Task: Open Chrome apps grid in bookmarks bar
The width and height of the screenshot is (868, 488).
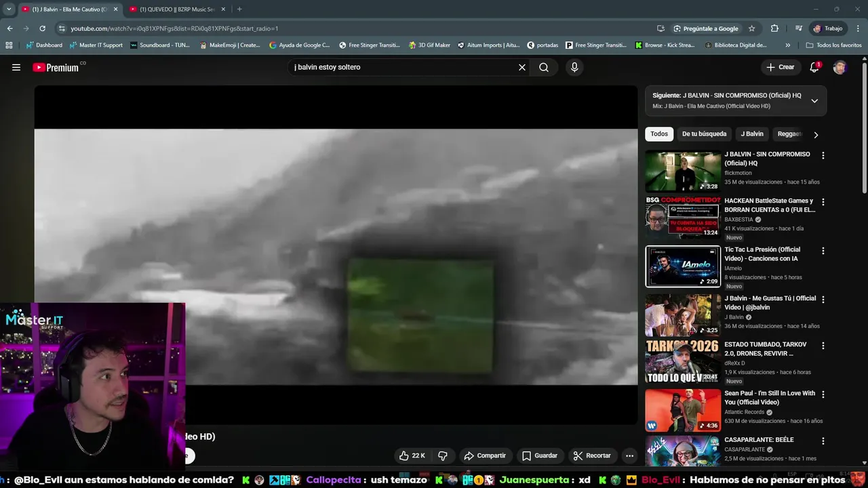Action: pos(9,45)
